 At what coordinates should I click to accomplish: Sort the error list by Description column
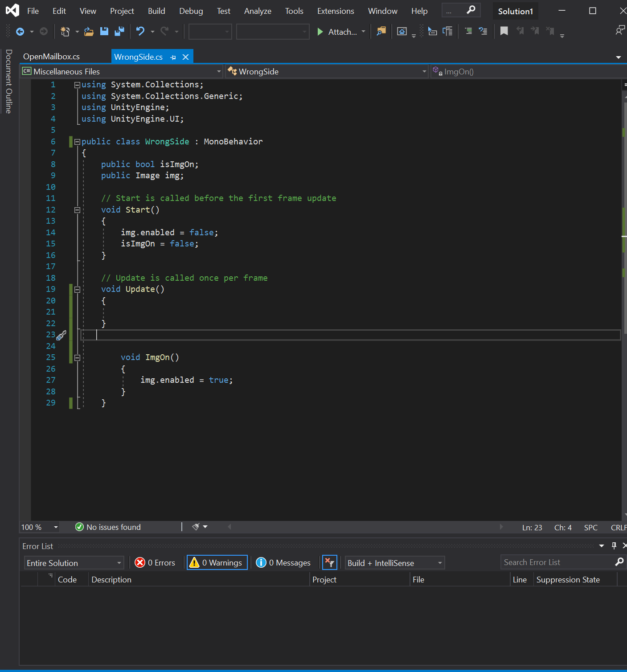point(111,580)
